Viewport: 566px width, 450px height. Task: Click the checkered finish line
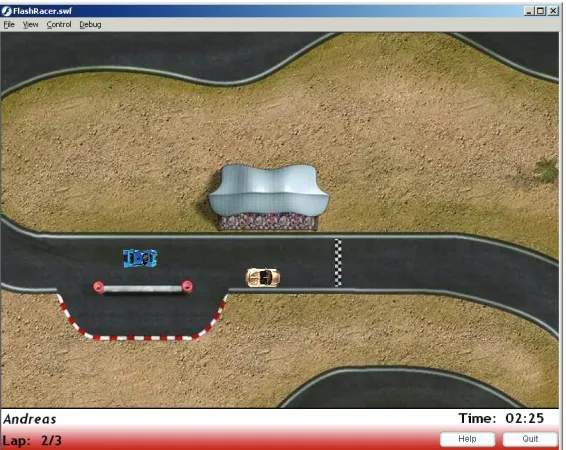click(x=338, y=262)
